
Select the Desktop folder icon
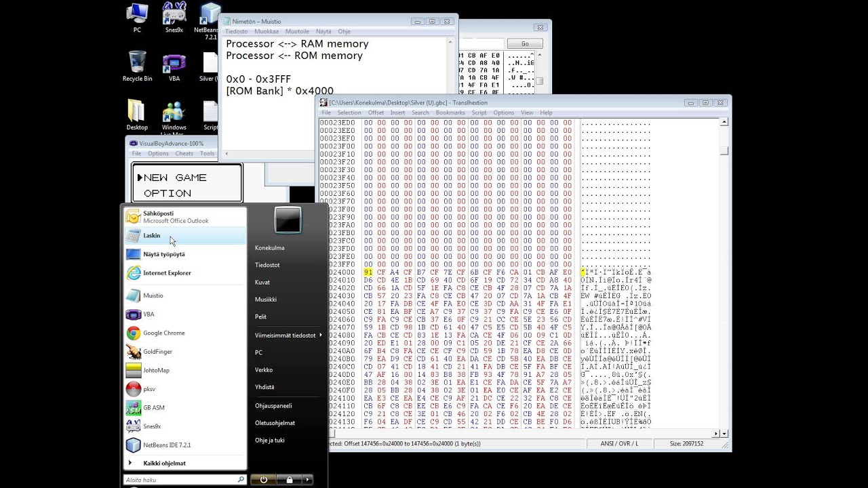(137, 115)
